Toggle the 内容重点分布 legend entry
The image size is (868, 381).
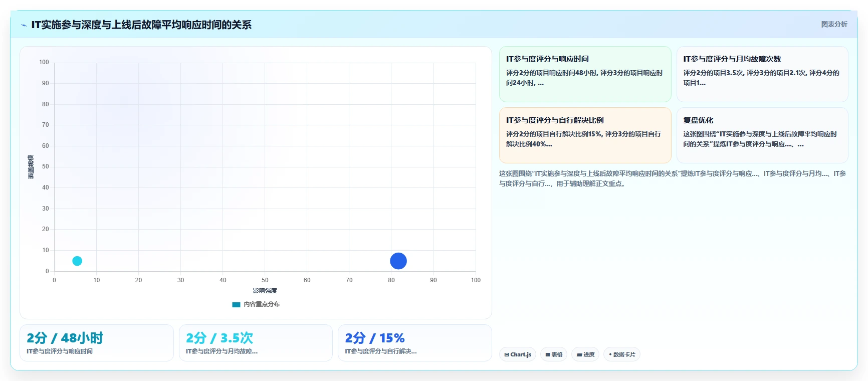click(256, 304)
